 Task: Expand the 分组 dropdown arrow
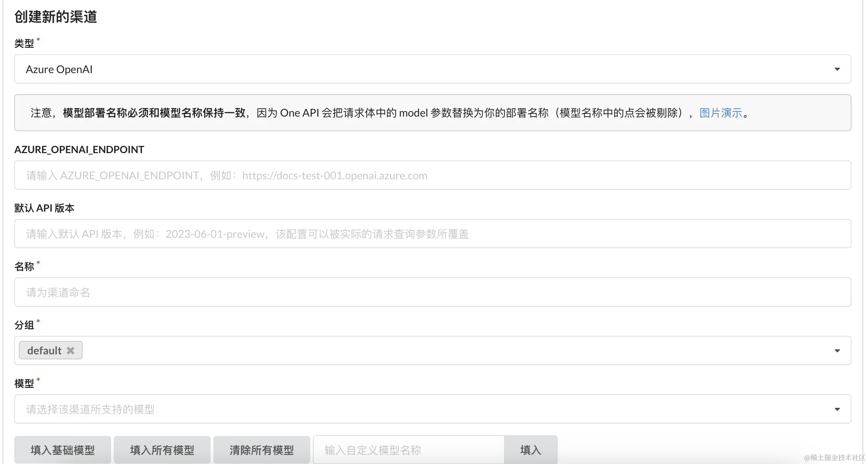[x=837, y=351]
